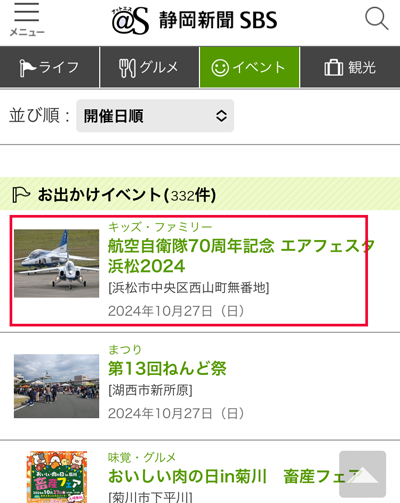Click the 畜産フェア poster thumbnail
Viewport: 400px width, 503px height.
click(56, 477)
